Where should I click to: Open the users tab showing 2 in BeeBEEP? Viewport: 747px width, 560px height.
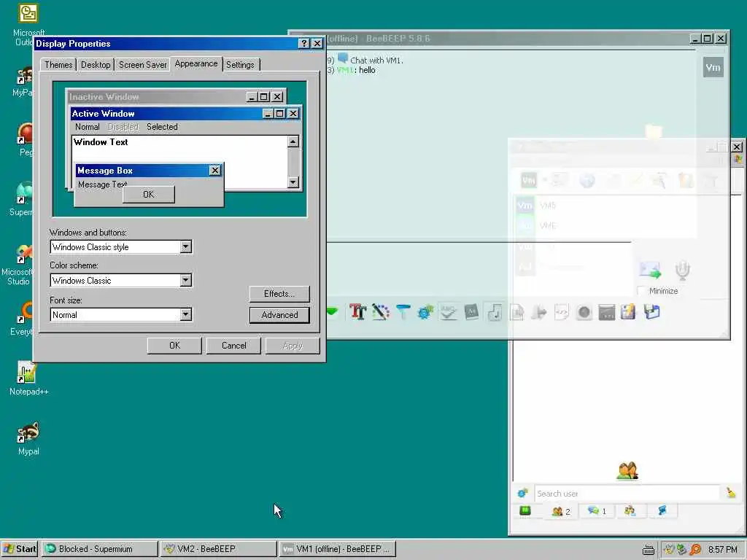561,511
